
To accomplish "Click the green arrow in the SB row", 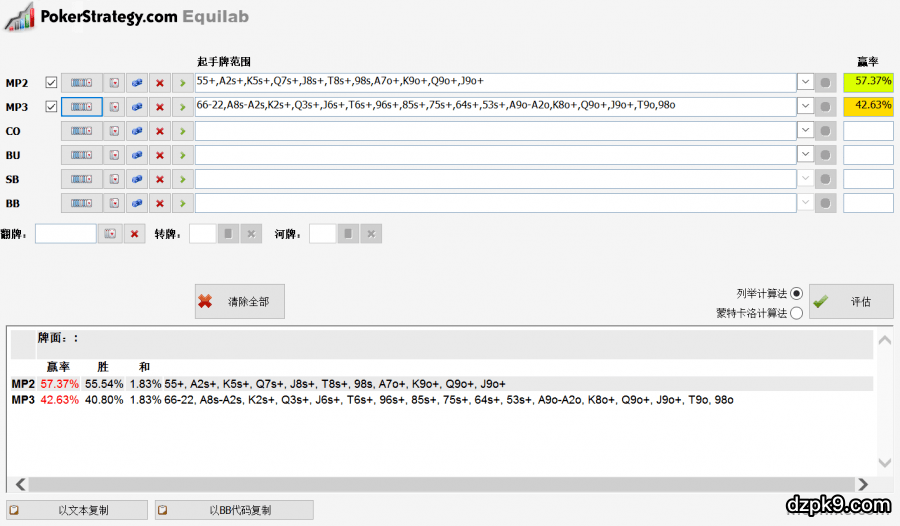I will pyautogui.click(x=181, y=179).
